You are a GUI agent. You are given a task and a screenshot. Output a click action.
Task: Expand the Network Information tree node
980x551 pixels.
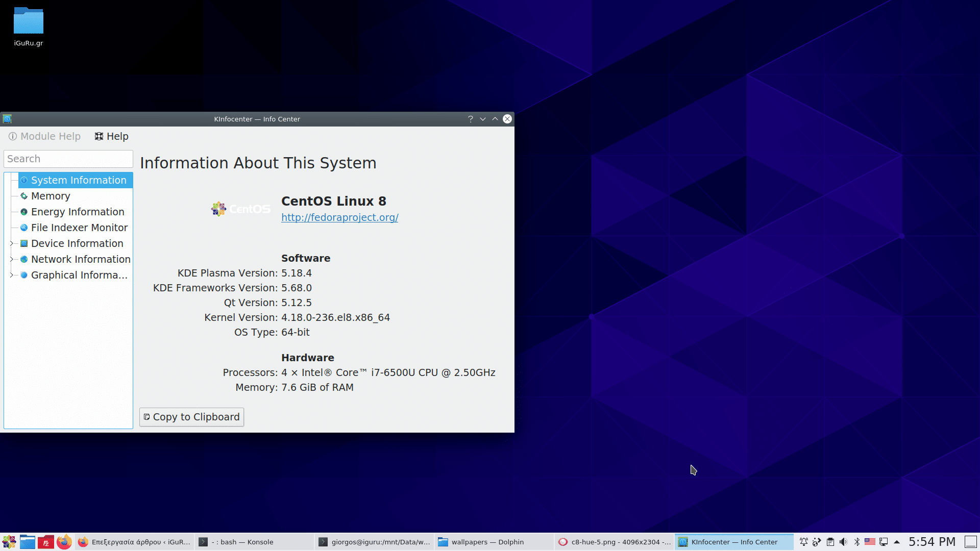11,259
